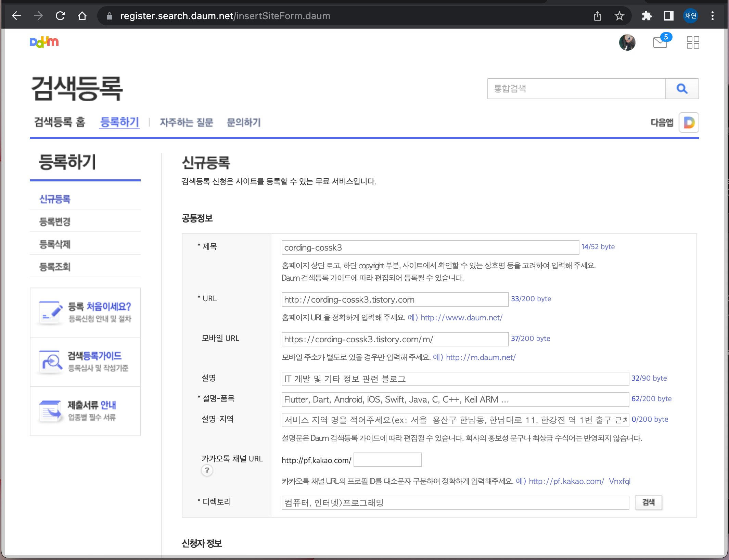Open 문의하기 tab
Viewport: 729px width, 560px height.
(x=244, y=122)
